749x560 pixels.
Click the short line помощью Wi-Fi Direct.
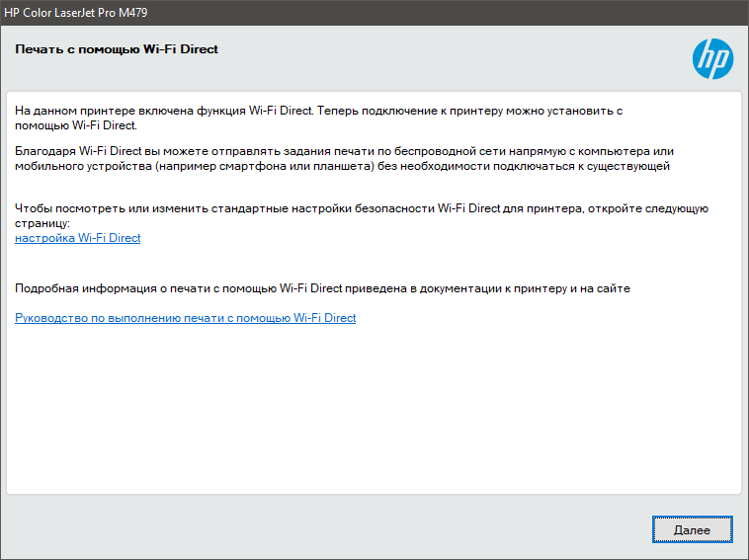tap(75, 125)
